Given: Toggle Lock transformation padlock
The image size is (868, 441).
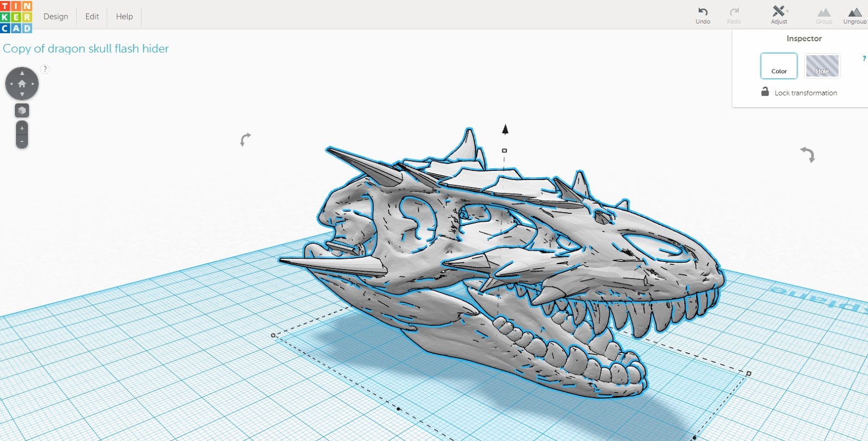Looking at the screenshot, I should pos(765,92).
